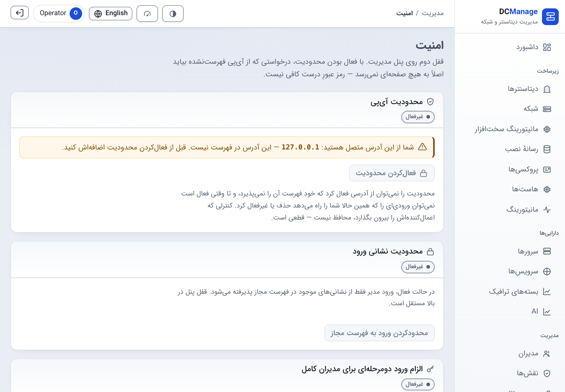565x392 pixels.
Task: Click the مدیران users icon
Action: [x=547, y=354]
